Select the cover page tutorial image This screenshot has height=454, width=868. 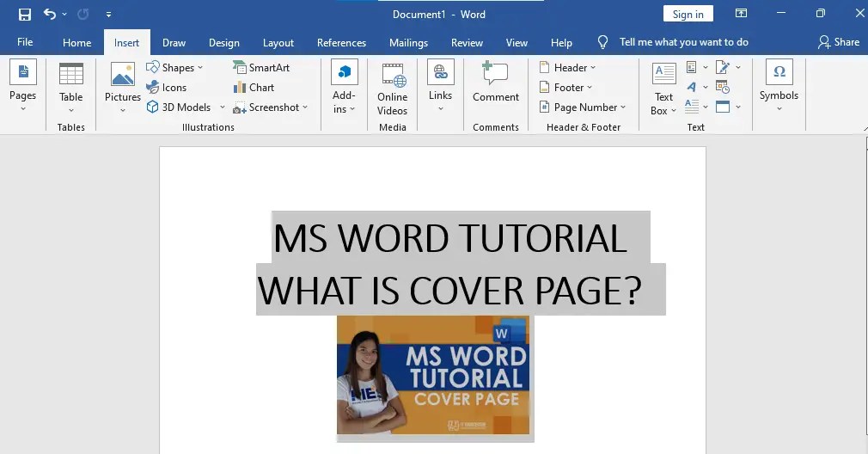click(x=433, y=376)
